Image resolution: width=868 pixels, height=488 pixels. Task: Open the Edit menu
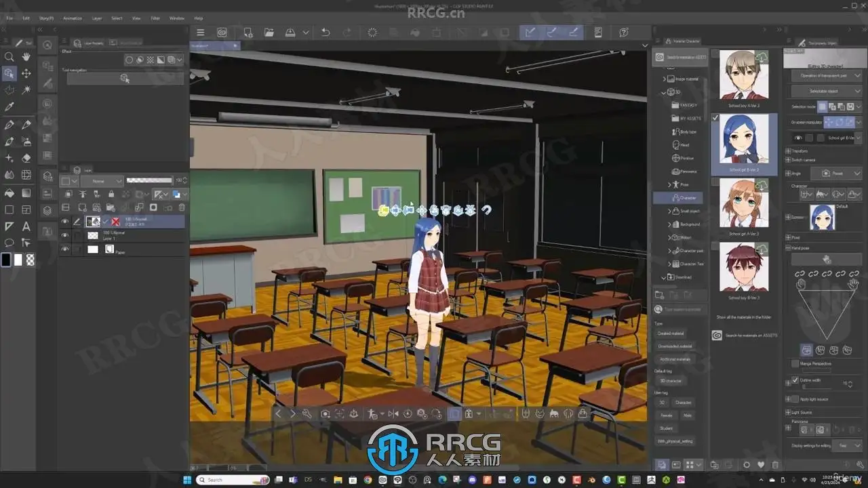(x=26, y=18)
